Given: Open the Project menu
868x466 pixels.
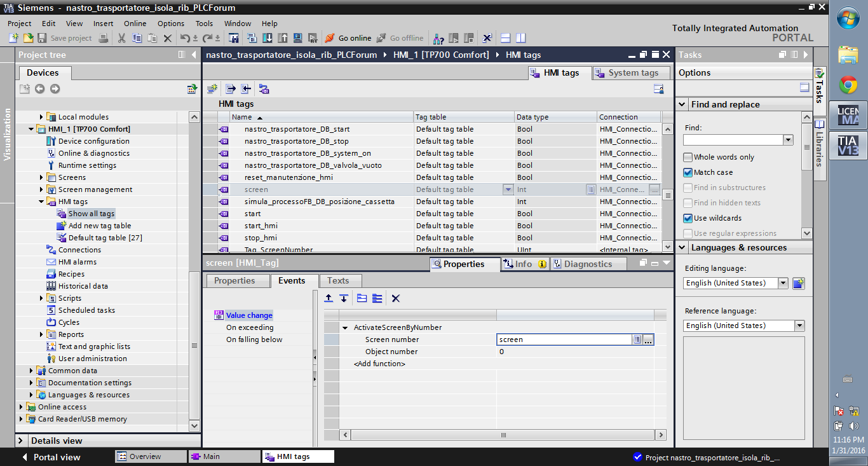Looking at the screenshot, I should click(x=20, y=24).
